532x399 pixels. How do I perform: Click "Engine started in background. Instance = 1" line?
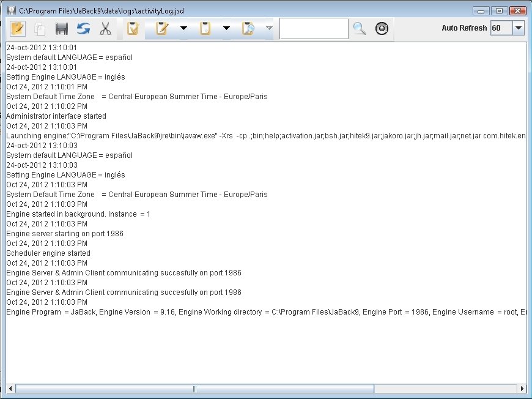(x=78, y=214)
